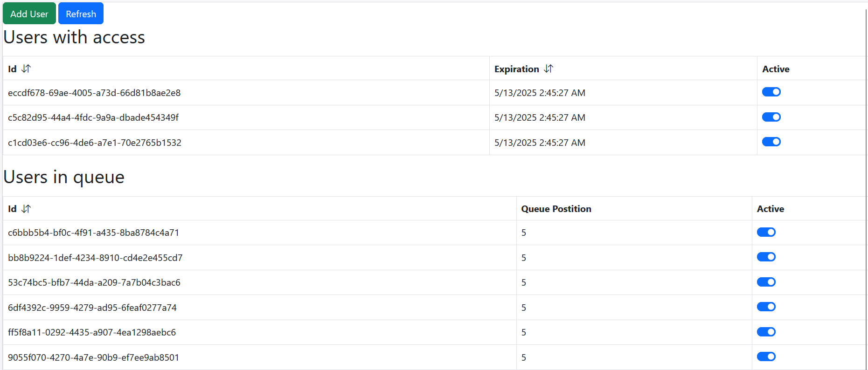Switch off Active for user 53c74bc5

(766, 282)
